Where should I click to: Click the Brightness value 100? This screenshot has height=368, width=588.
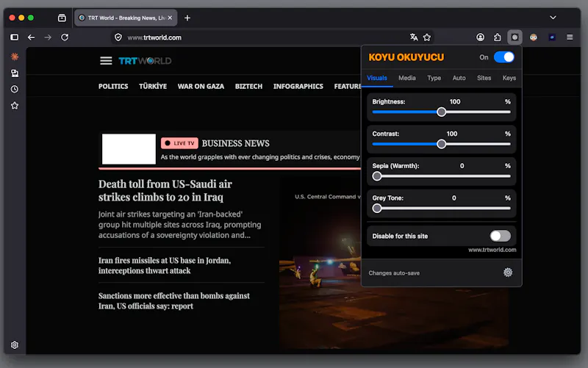pos(455,101)
